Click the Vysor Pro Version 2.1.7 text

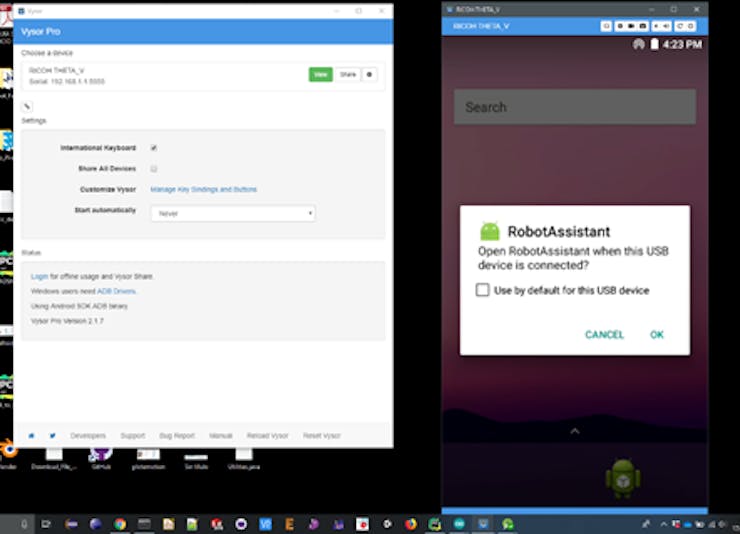point(67,321)
